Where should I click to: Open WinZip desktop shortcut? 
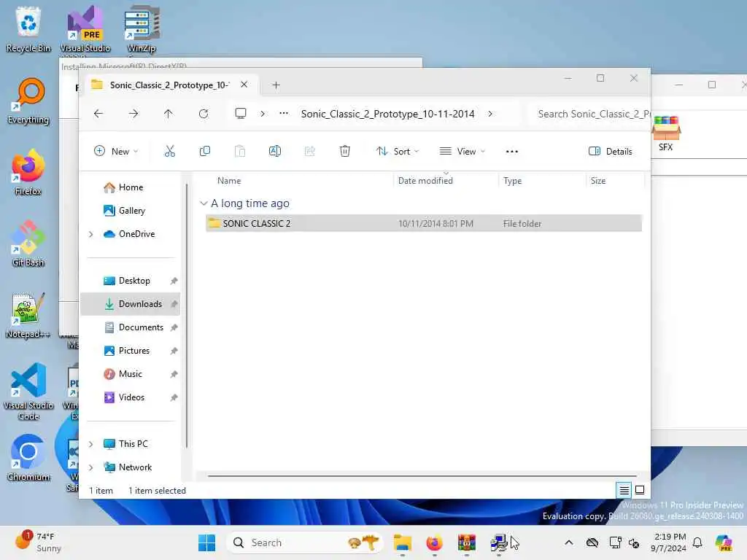(142, 29)
